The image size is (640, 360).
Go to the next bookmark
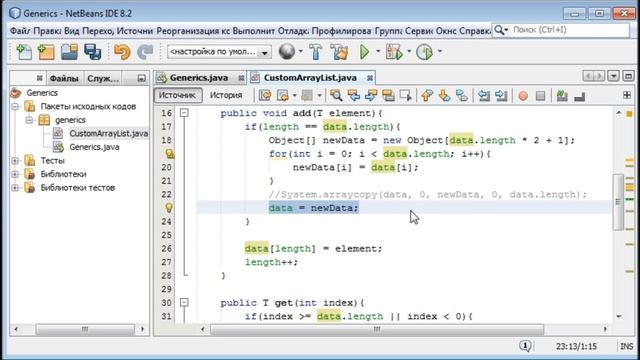click(x=444, y=96)
